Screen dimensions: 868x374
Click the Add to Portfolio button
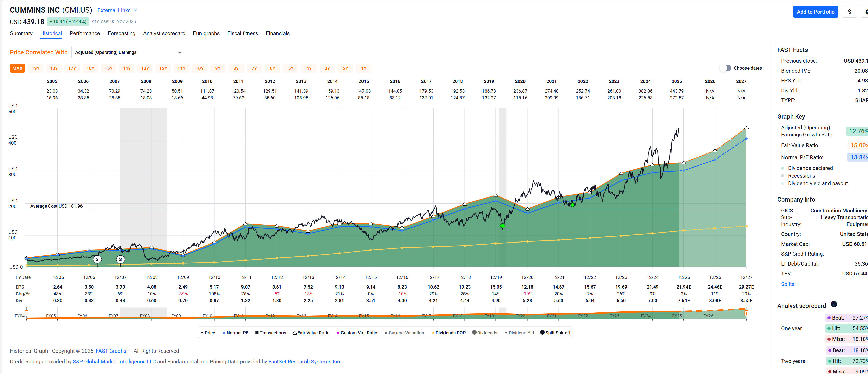pyautogui.click(x=815, y=12)
